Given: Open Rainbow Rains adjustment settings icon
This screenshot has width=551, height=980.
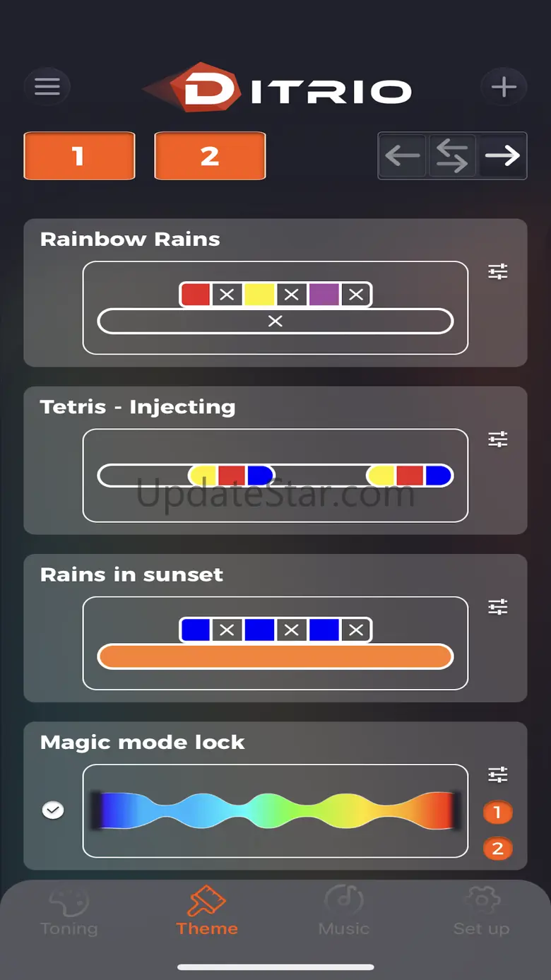Looking at the screenshot, I should [498, 271].
